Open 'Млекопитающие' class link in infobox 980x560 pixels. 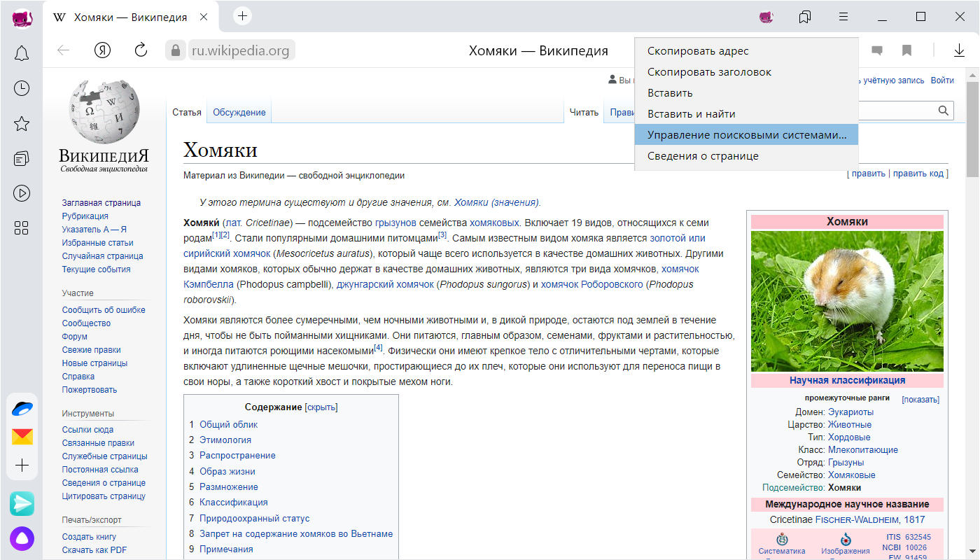click(862, 450)
